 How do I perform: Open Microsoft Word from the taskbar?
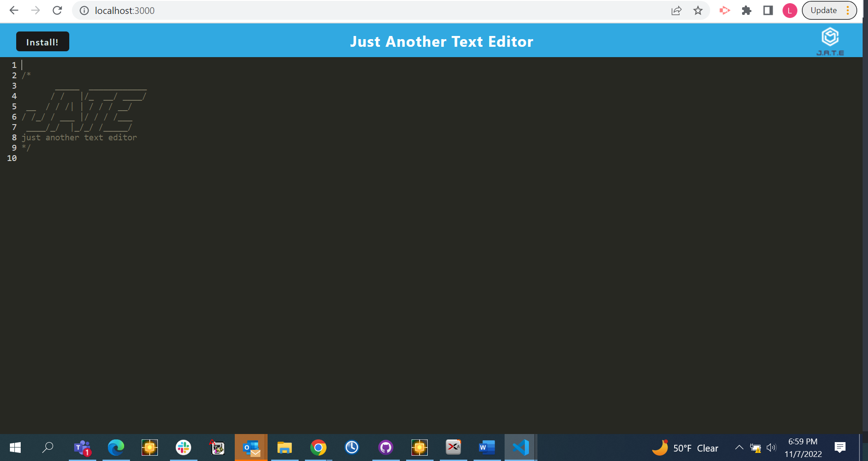[x=487, y=448]
